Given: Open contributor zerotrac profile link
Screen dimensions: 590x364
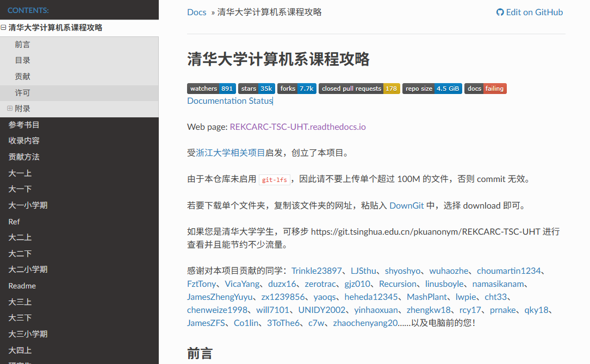Looking at the screenshot, I should [320, 284].
